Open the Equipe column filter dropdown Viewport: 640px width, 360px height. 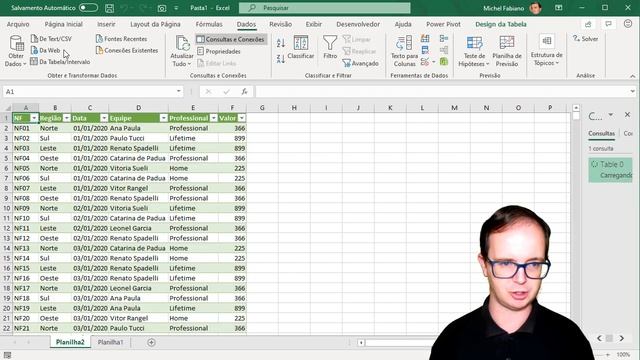pyautogui.click(x=164, y=118)
